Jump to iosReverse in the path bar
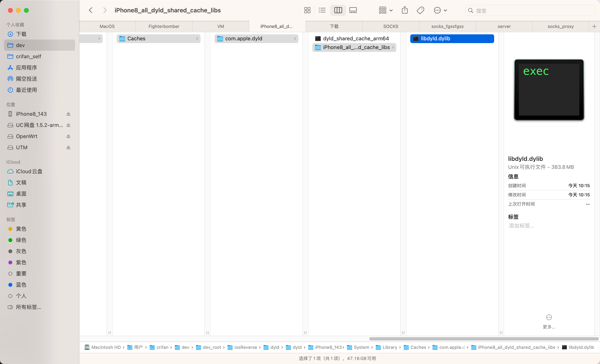The width and height of the screenshot is (600, 364). coord(242,347)
